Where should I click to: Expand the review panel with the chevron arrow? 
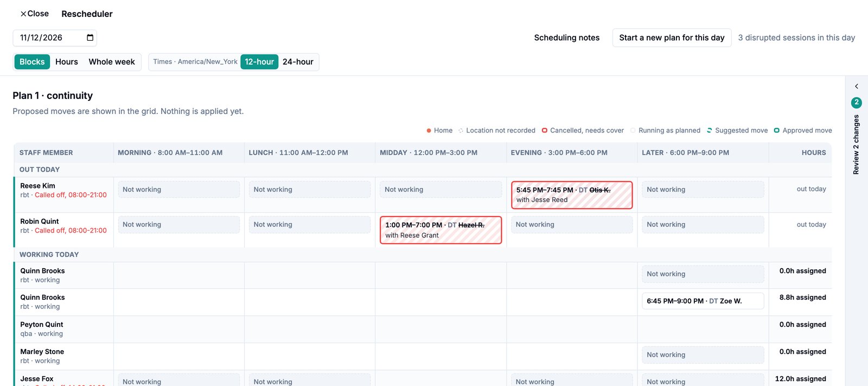[x=857, y=86]
